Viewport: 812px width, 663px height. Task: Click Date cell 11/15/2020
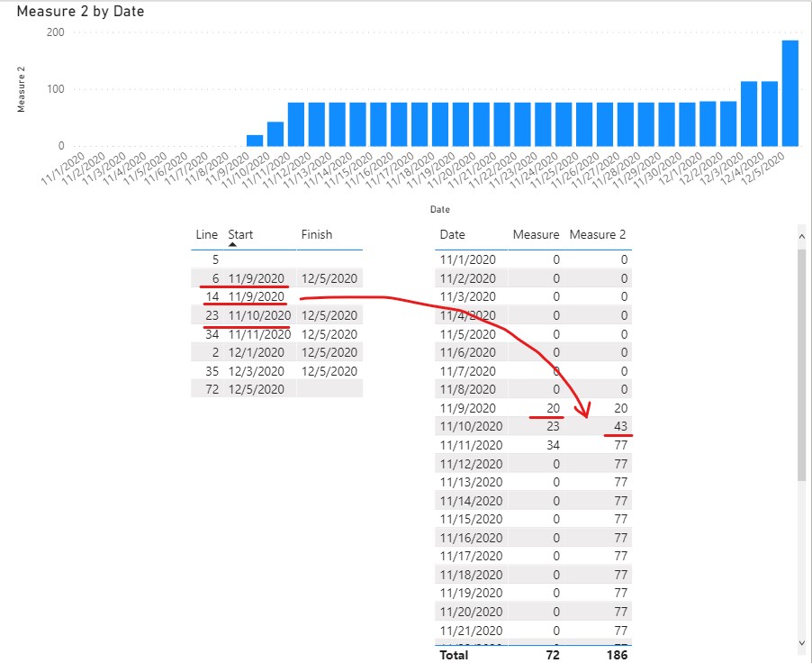pos(471,519)
